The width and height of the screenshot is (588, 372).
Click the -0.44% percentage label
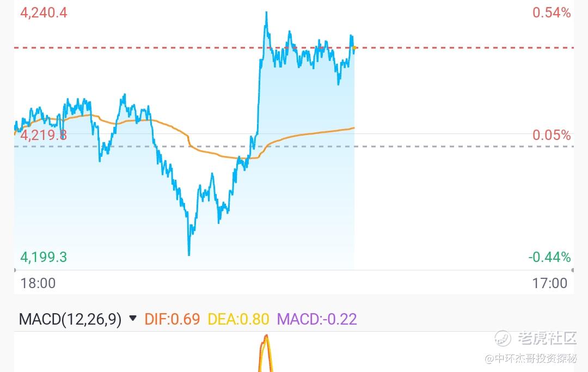549,257
